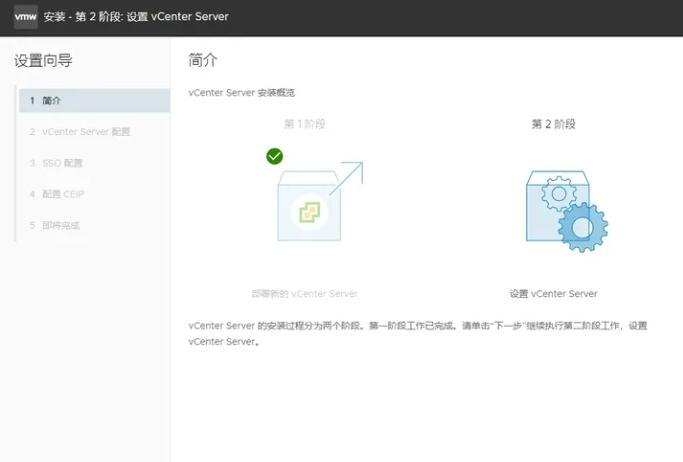Open step 2 vCenter Server 配置
Image resolution: width=683 pixels, height=462 pixels.
80,132
